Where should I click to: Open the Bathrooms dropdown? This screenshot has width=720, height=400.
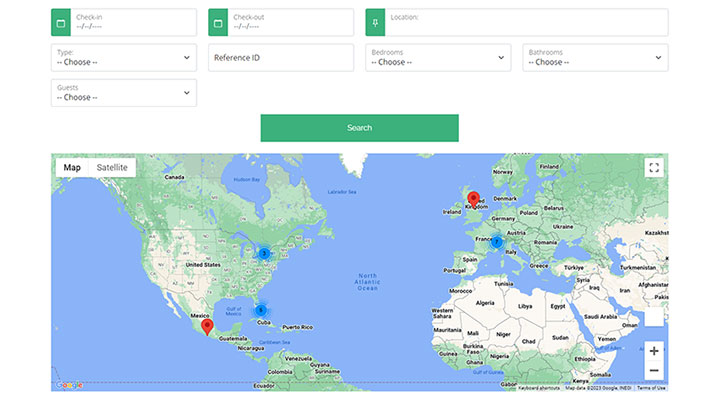595,58
